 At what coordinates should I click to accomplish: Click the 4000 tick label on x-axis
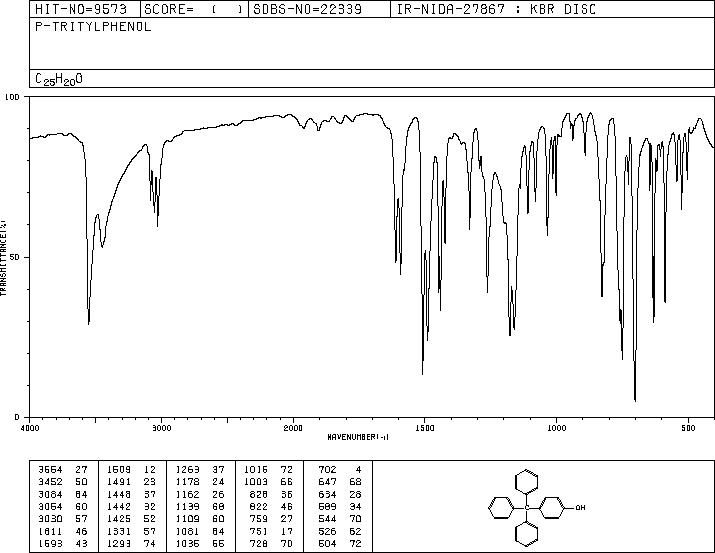click(30, 428)
